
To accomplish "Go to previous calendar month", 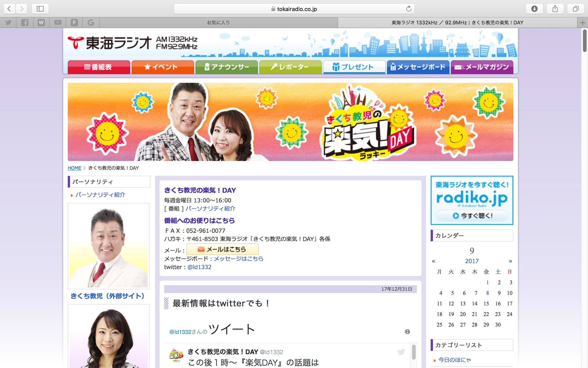I will [434, 261].
